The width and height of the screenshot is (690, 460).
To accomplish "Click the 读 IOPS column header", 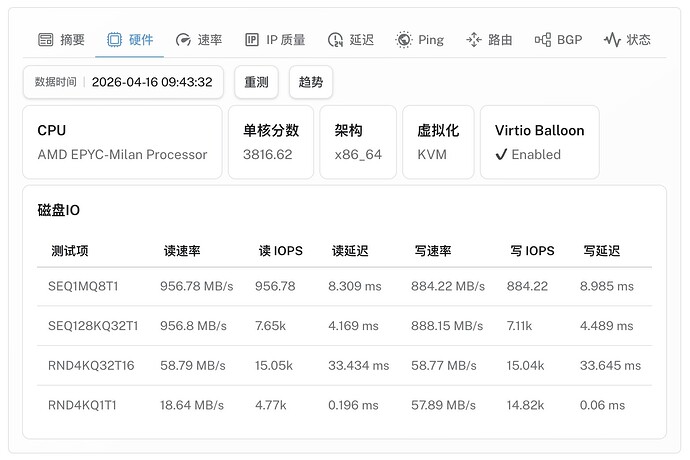I will (281, 251).
